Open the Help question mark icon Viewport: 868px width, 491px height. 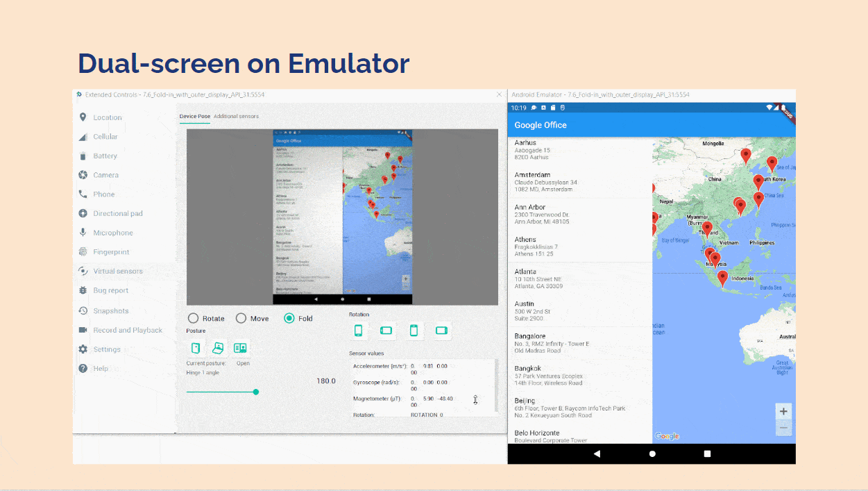click(x=83, y=368)
